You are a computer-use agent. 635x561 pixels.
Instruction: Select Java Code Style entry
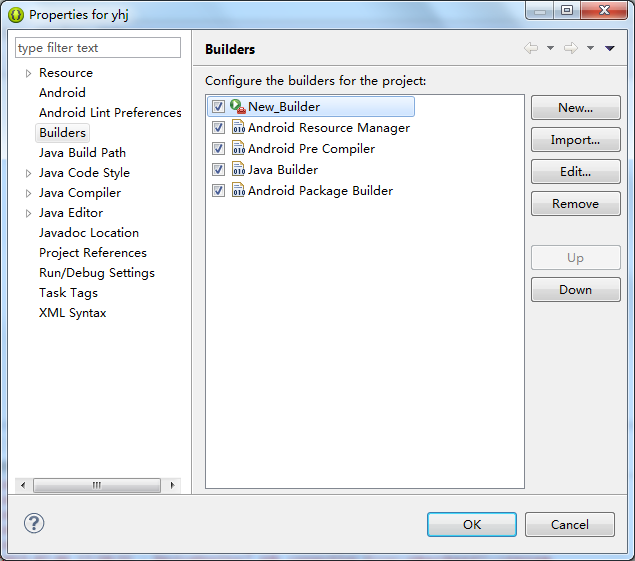tap(84, 173)
